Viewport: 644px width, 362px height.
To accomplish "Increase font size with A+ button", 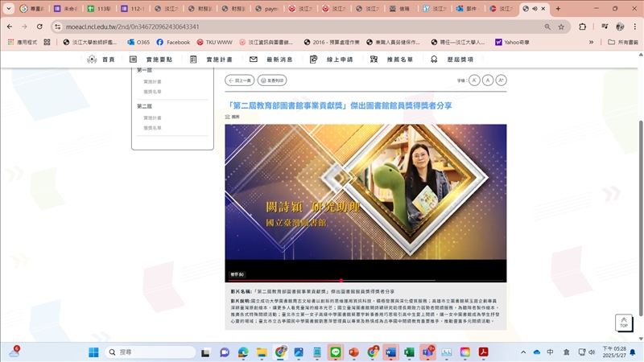I will (x=501, y=80).
